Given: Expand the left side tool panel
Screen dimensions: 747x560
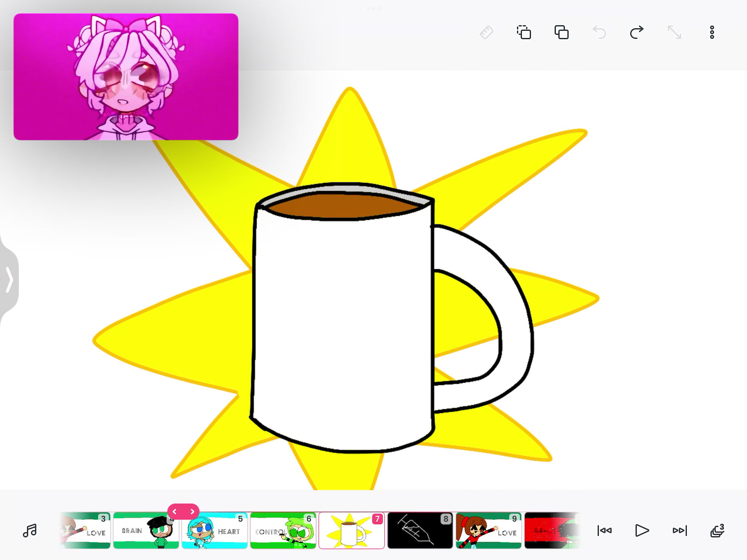Looking at the screenshot, I should [x=9, y=279].
